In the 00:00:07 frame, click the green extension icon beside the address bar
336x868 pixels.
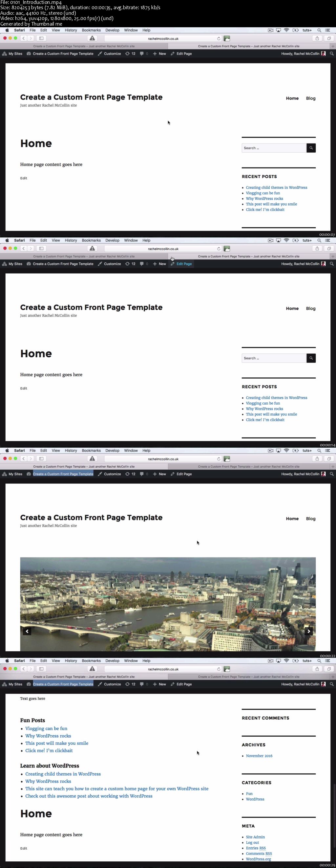[227, 38]
